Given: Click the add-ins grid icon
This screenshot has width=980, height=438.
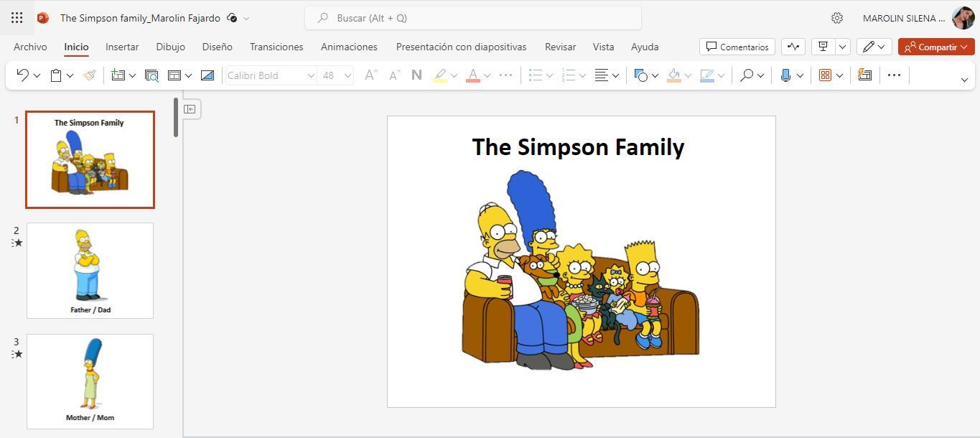Looking at the screenshot, I should (825, 75).
